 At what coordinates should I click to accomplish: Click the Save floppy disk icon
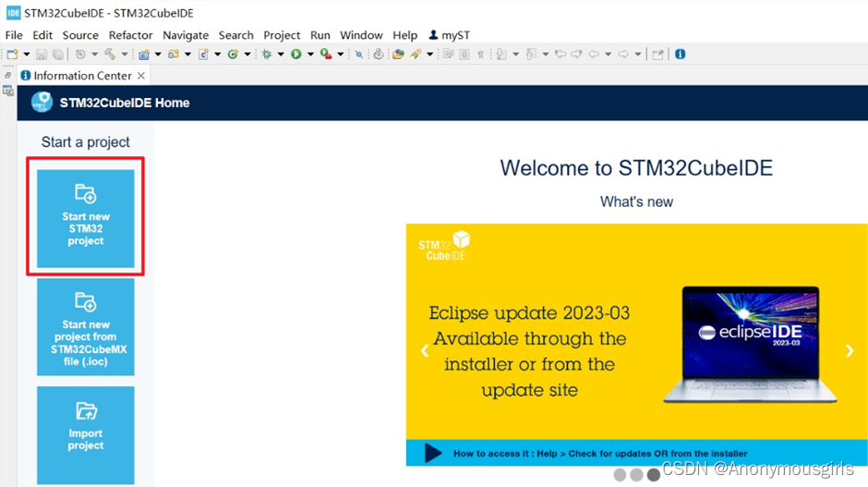click(x=42, y=55)
